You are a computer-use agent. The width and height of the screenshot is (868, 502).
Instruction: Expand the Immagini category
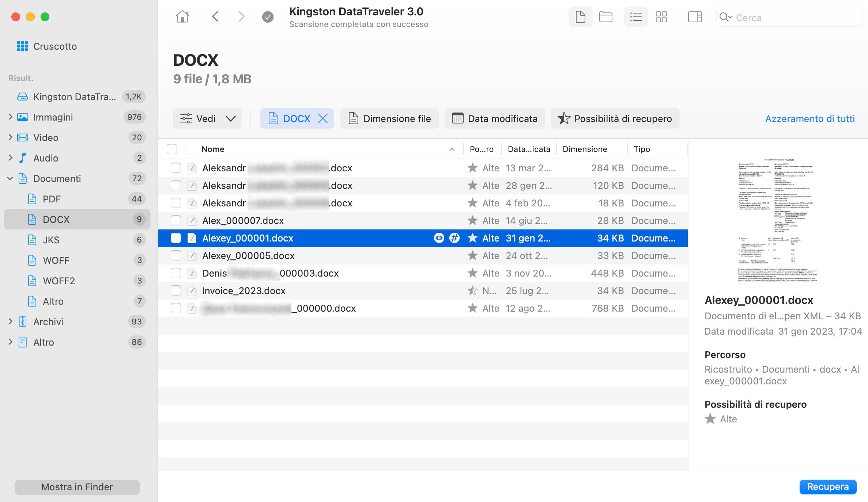pyautogui.click(x=11, y=117)
